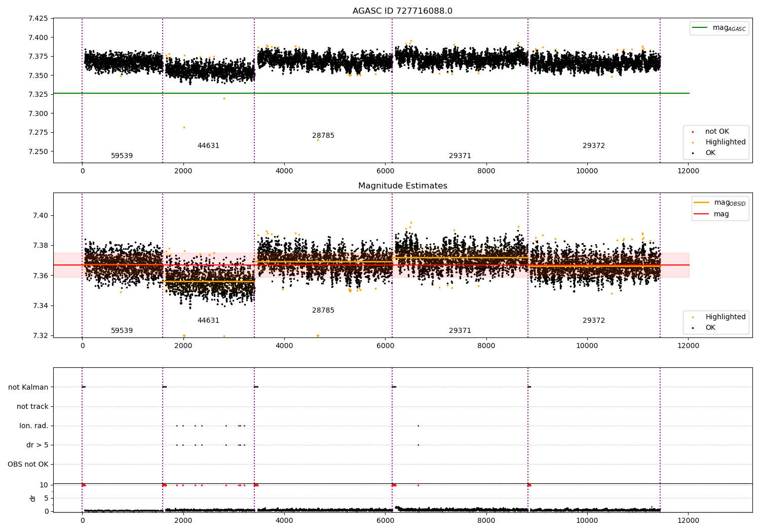Click the 7.32 tick on Magnitude Estimates axis
The width and height of the screenshot is (760, 532).
click(40, 335)
